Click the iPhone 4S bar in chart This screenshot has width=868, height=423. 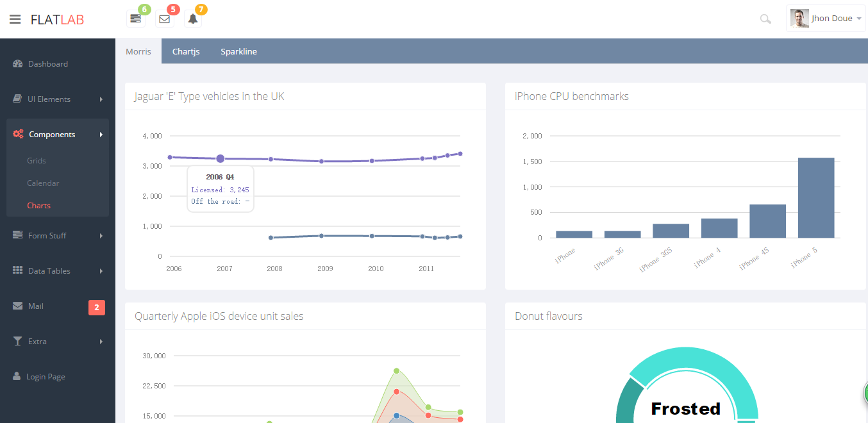767,221
